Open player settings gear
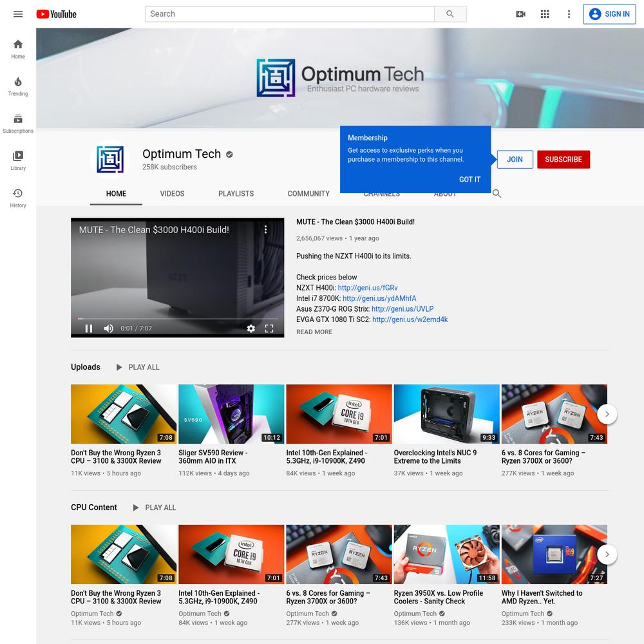Image resolution: width=644 pixels, height=644 pixels. point(251,328)
